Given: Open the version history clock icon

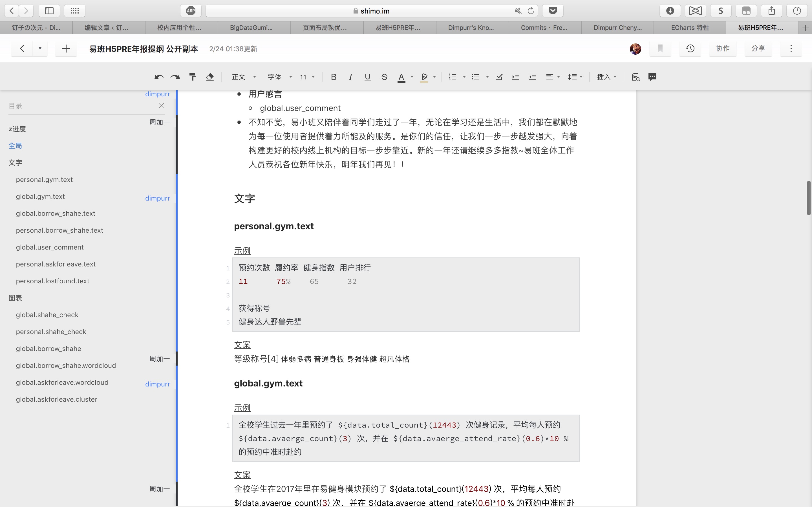Looking at the screenshot, I should 690,49.
